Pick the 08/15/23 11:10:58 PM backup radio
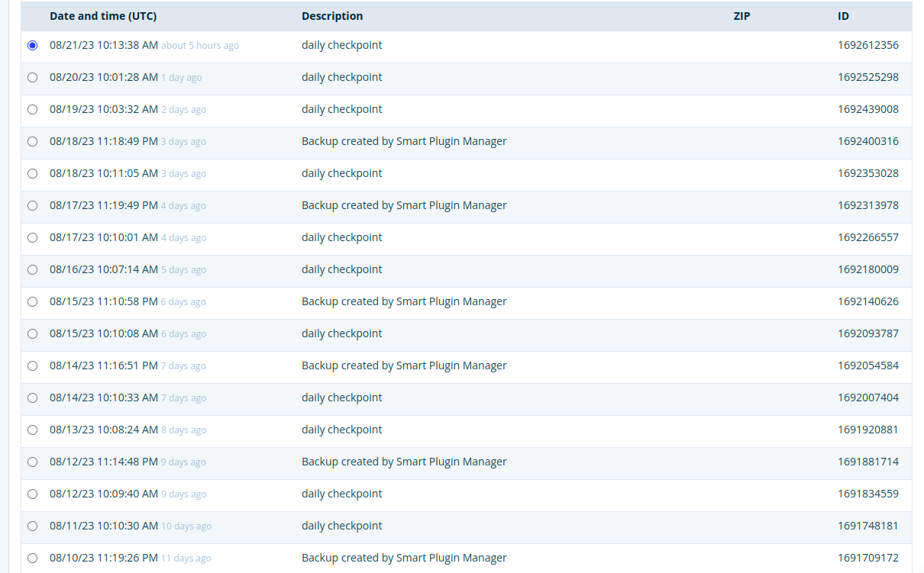The image size is (924, 573). click(32, 302)
